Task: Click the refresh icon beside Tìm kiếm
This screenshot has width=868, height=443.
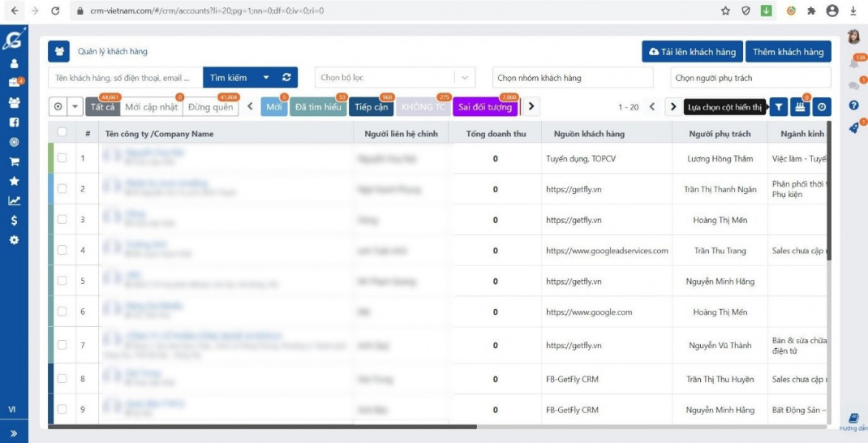Action: (x=286, y=78)
